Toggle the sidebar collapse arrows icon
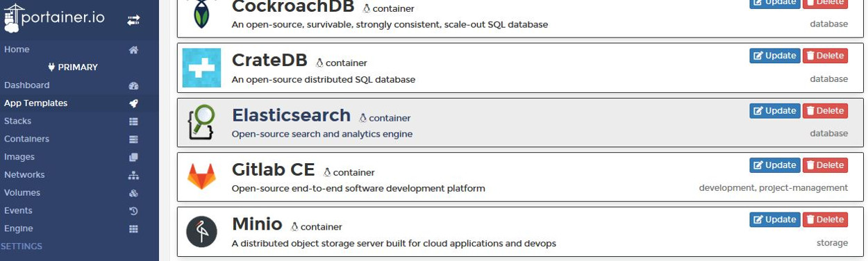Image resolution: width=868 pixels, height=261 pixels. pos(133,21)
